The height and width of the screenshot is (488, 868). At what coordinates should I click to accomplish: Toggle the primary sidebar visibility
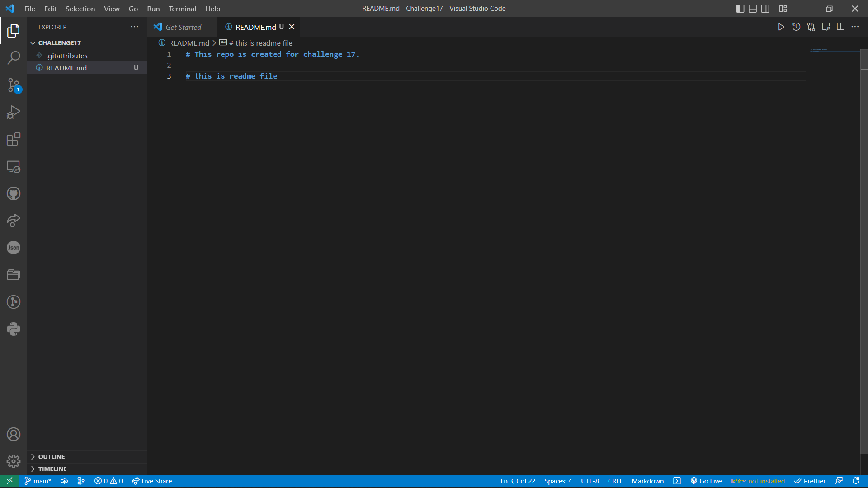coord(740,8)
